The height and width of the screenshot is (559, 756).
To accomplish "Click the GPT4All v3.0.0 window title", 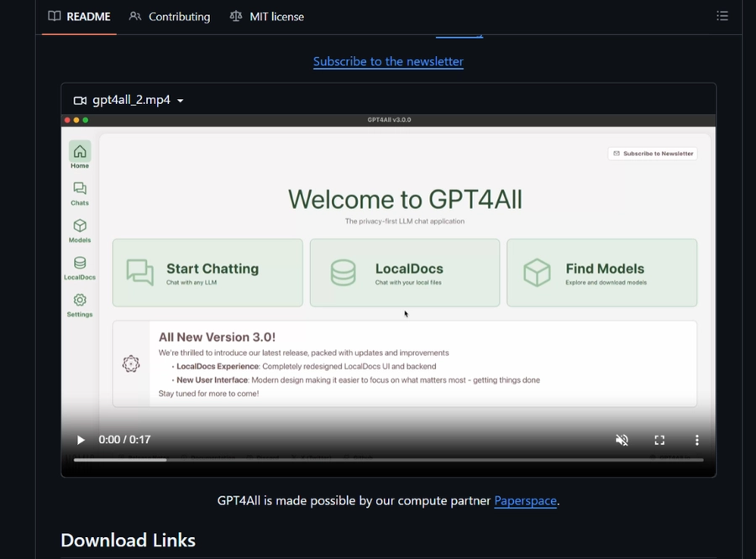I will (389, 120).
